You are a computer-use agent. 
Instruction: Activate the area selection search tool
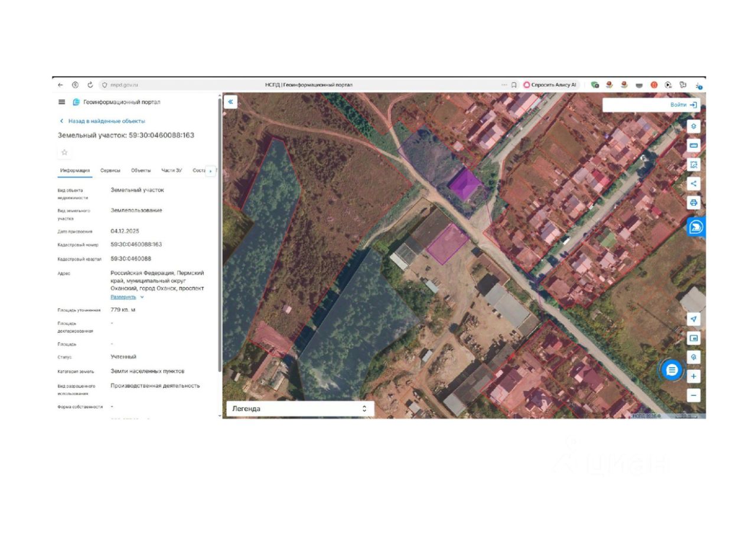[x=693, y=165]
